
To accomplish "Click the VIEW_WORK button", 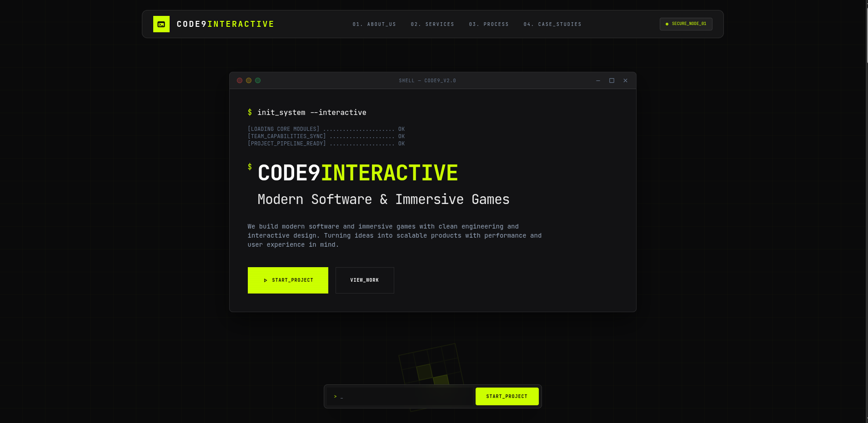I will click(x=364, y=280).
